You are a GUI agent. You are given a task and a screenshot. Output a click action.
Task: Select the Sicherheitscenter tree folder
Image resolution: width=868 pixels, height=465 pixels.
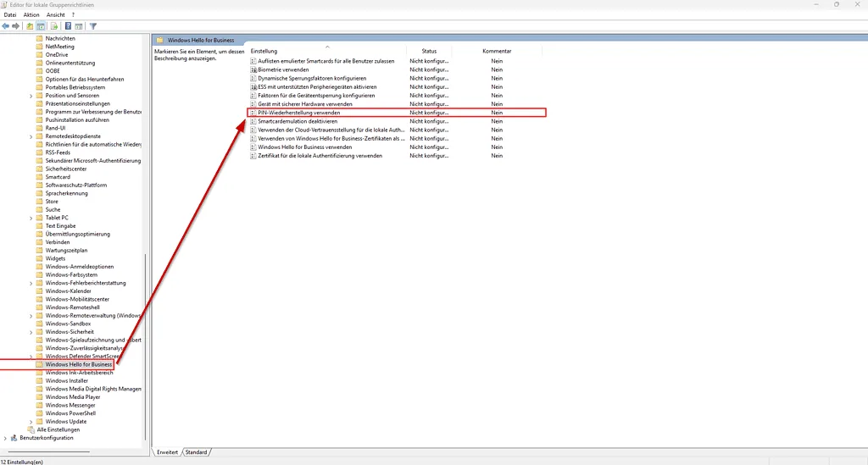(x=66, y=169)
